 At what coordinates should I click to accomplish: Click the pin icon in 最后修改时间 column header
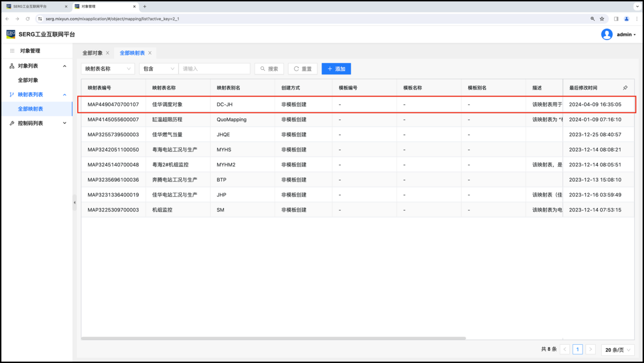pos(625,88)
